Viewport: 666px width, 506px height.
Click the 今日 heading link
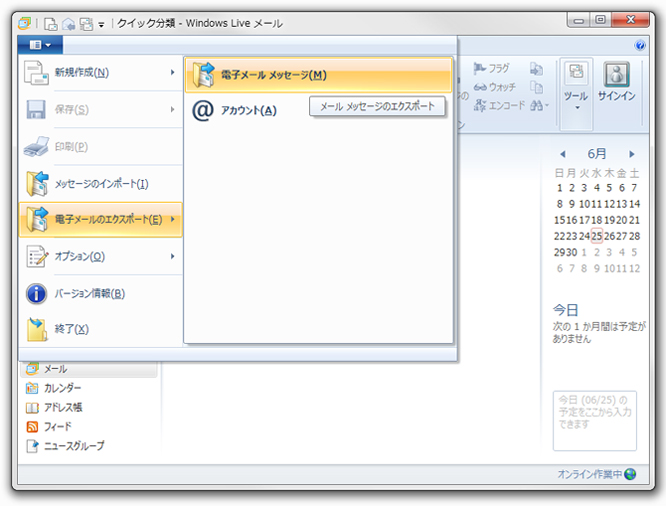(x=565, y=310)
